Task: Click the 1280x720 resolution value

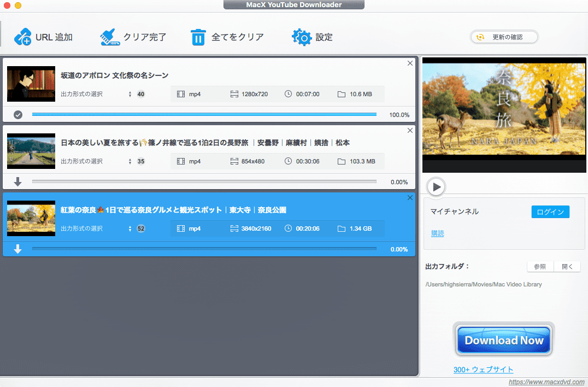Action: pyautogui.click(x=255, y=94)
